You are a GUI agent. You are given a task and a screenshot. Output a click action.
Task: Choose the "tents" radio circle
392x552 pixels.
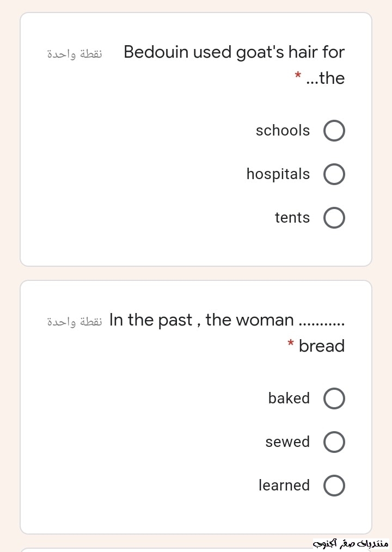(334, 218)
